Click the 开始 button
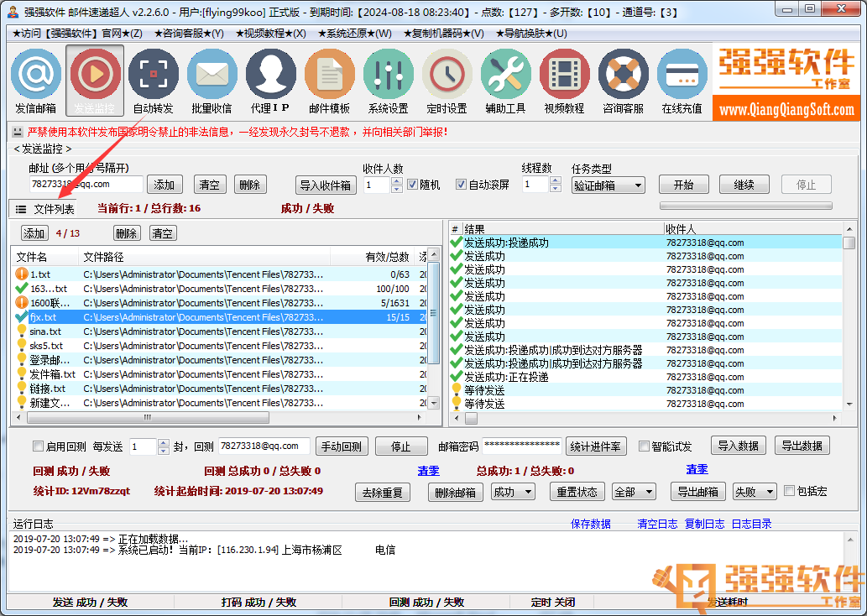867x616 pixels. [683, 185]
